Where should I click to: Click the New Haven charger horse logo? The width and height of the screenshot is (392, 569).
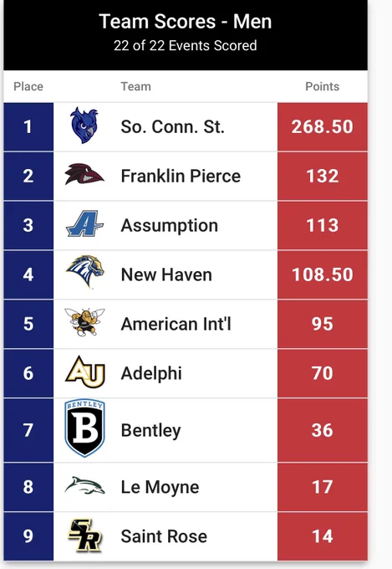(84, 272)
